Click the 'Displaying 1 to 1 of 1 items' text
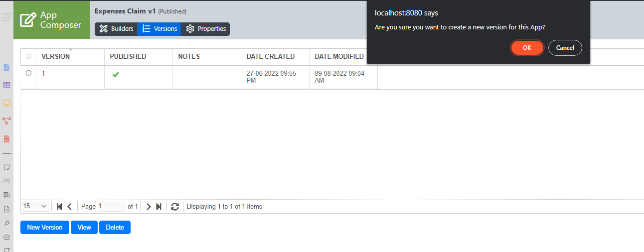The width and height of the screenshot is (644, 252). click(x=224, y=206)
